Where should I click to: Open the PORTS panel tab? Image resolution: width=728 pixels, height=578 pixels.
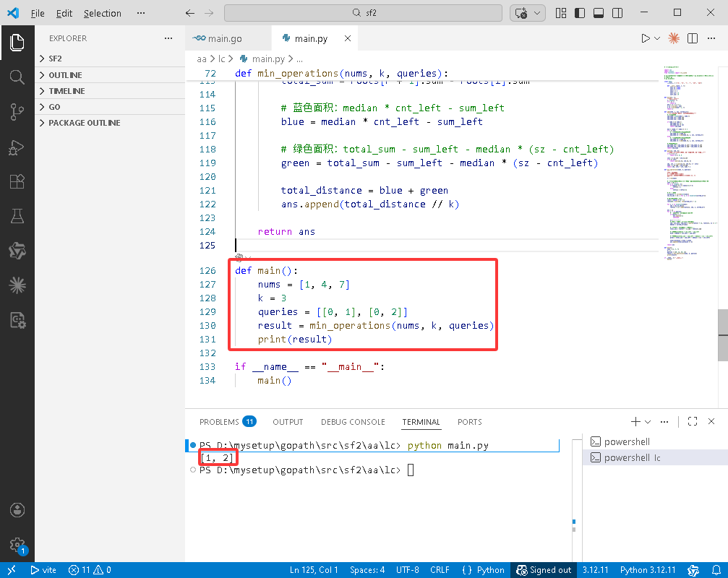469,422
